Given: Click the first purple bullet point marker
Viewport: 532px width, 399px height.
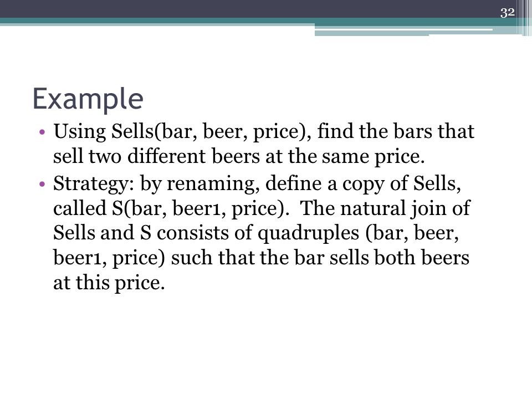Looking at the screenshot, I should 42,132.
